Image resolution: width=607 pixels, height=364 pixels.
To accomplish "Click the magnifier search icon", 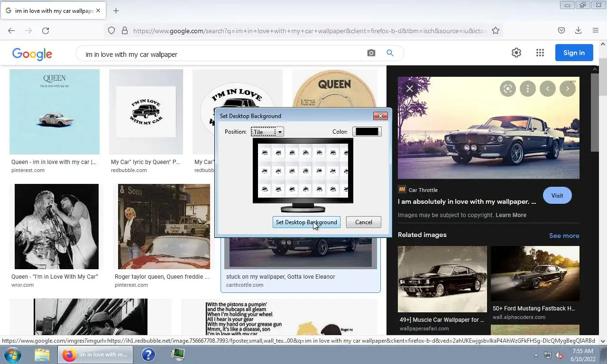I will coord(390,53).
